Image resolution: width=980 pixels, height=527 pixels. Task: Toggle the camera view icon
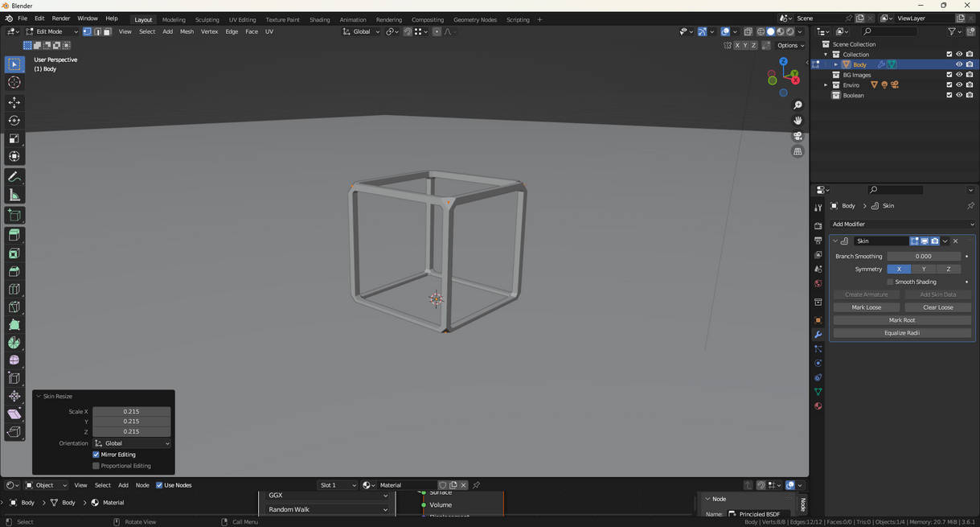click(x=798, y=136)
